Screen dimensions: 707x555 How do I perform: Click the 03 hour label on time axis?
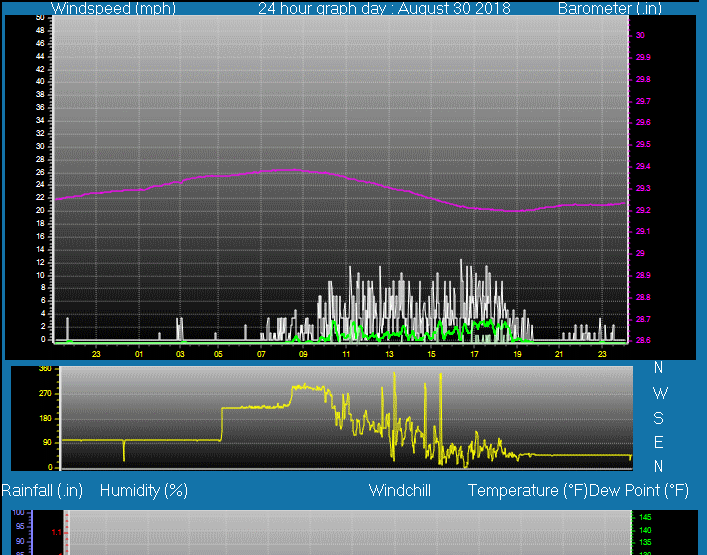pos(180,354)
